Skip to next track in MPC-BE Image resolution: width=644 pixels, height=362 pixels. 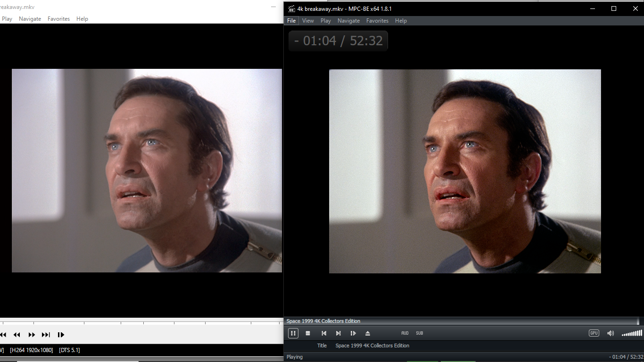coord(338,333)
